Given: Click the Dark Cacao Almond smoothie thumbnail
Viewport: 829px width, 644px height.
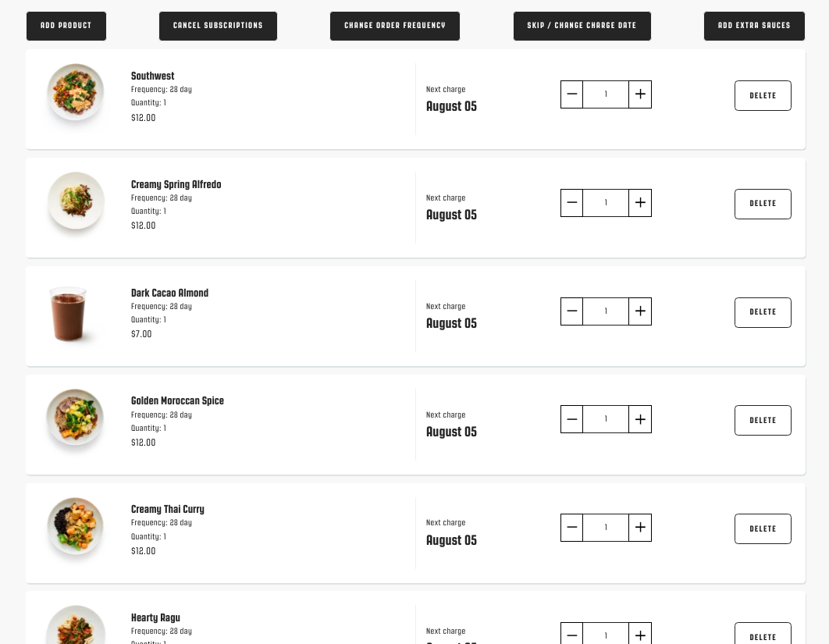Looking at the screenshot, I should coord(68,314).
